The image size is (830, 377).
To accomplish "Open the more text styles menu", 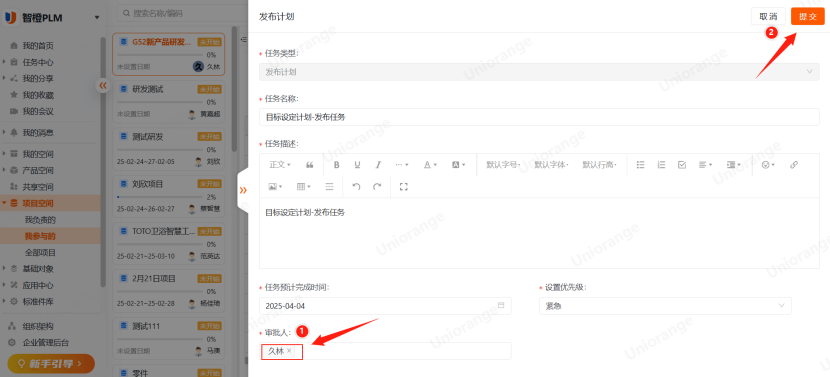I will click(402, 165).
